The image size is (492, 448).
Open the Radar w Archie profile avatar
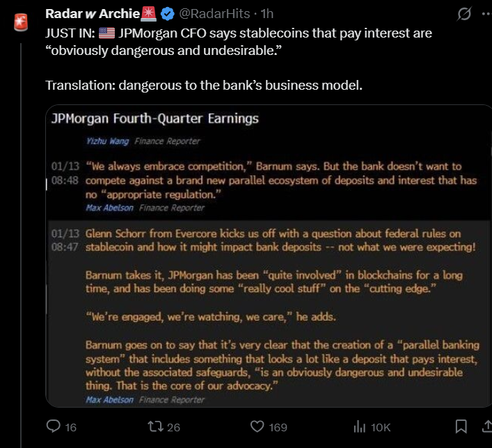click(20, 22)
